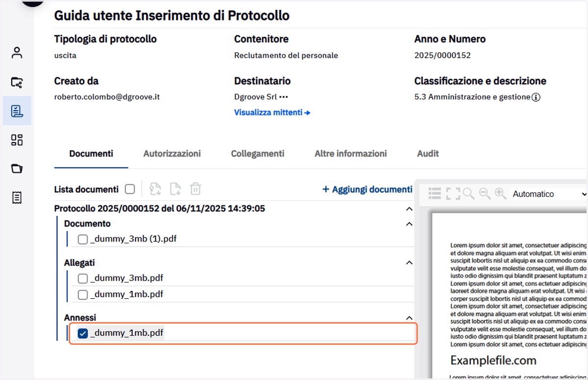Open the Altre informazioni tab
The height and width of the screenshot is (380, 588).
click(351, 154)
